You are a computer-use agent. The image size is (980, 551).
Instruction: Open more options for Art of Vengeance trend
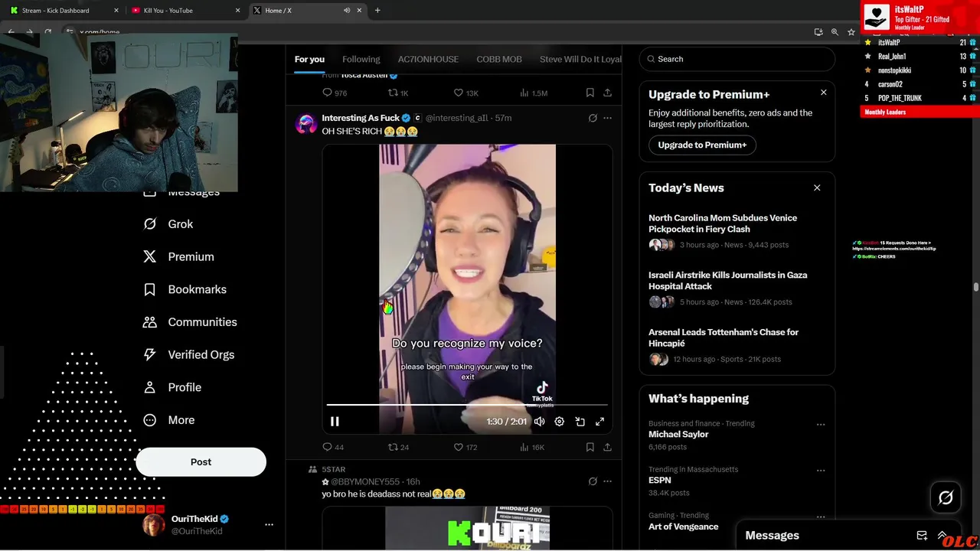pyautogui.click(x=821, y=517)
